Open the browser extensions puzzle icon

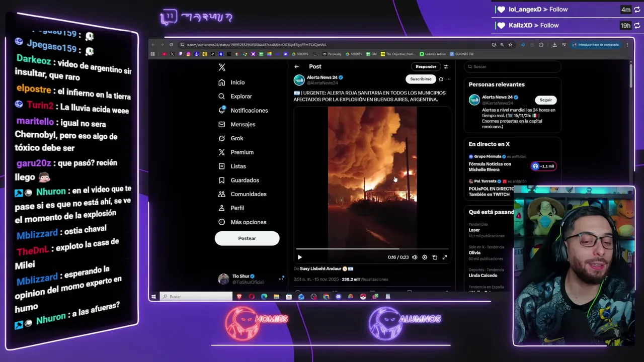(541, 45)
